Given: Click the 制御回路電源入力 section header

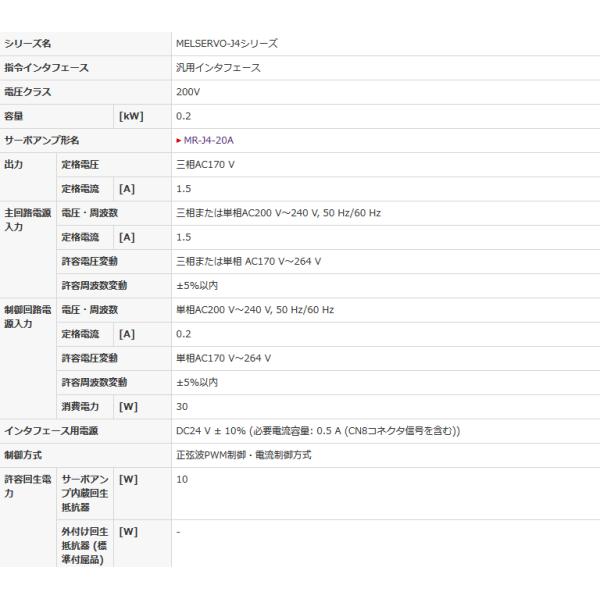Looking at the screenshot, I should pos(27,317).
